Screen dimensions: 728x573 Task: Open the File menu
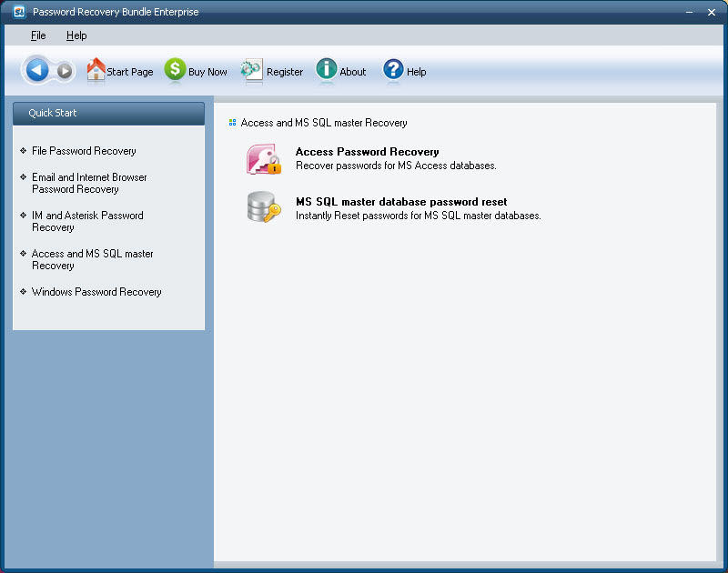38,35
